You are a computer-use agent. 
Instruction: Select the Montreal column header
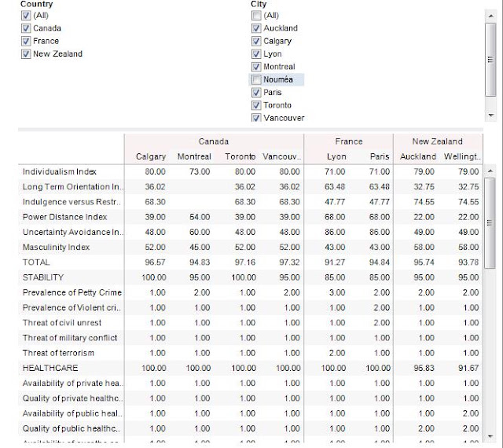point(194,156)
